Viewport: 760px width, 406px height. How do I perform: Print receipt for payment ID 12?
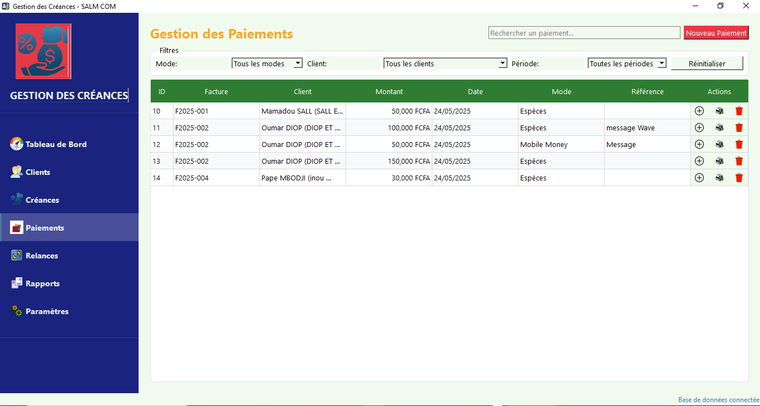(x=719, y=144)
